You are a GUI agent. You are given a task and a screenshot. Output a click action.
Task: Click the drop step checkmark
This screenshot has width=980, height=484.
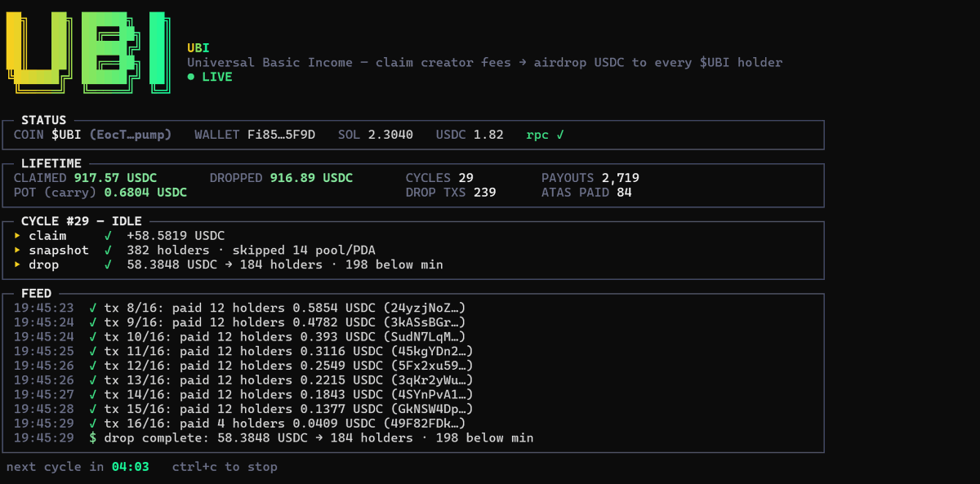[x=108, y=264]
